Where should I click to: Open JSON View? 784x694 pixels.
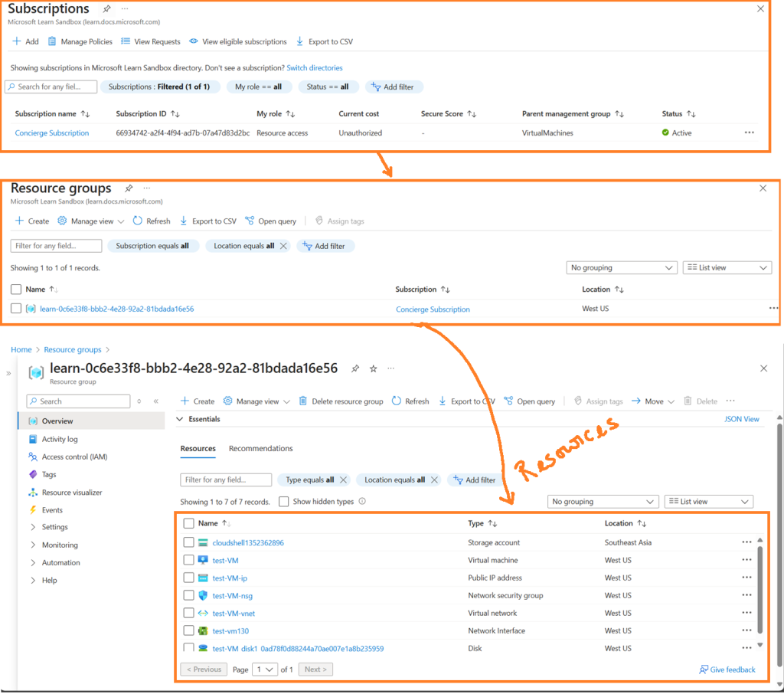pos(741,419)
